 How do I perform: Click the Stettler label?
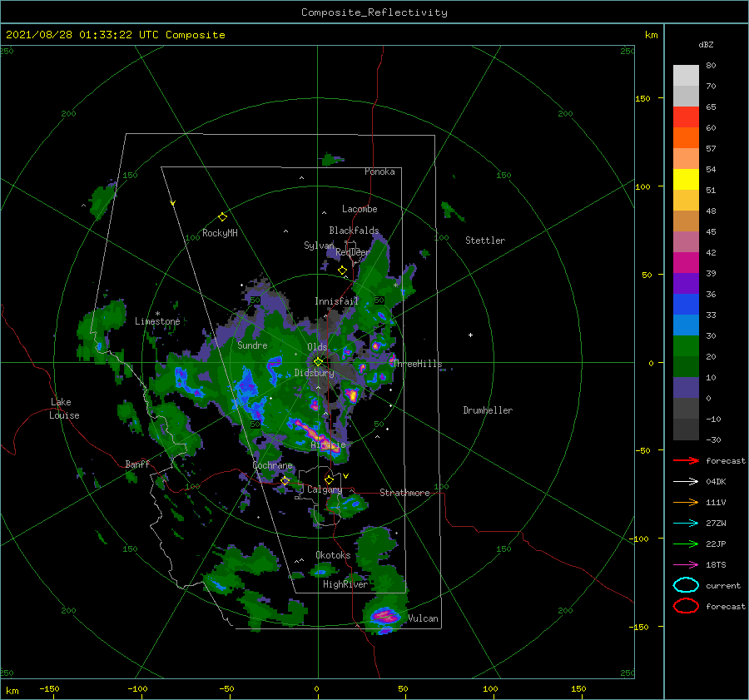coord(485,241)
